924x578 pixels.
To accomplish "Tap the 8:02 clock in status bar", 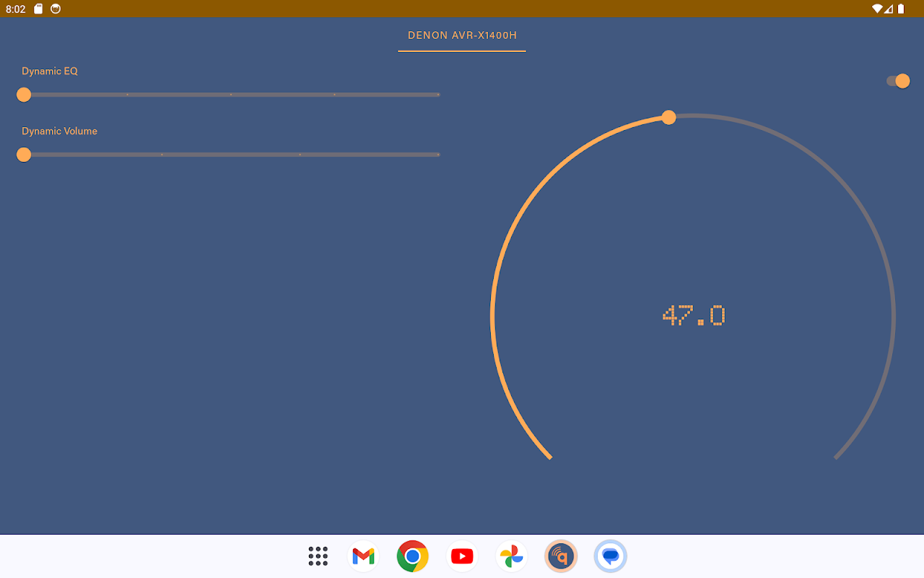I will point(16,9).
